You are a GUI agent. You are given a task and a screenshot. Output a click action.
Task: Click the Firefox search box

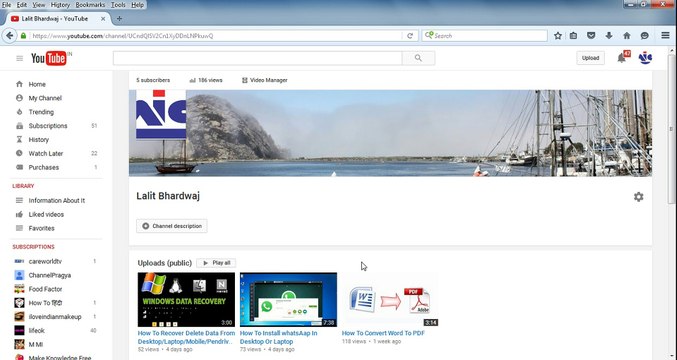(x=484, y=36)
